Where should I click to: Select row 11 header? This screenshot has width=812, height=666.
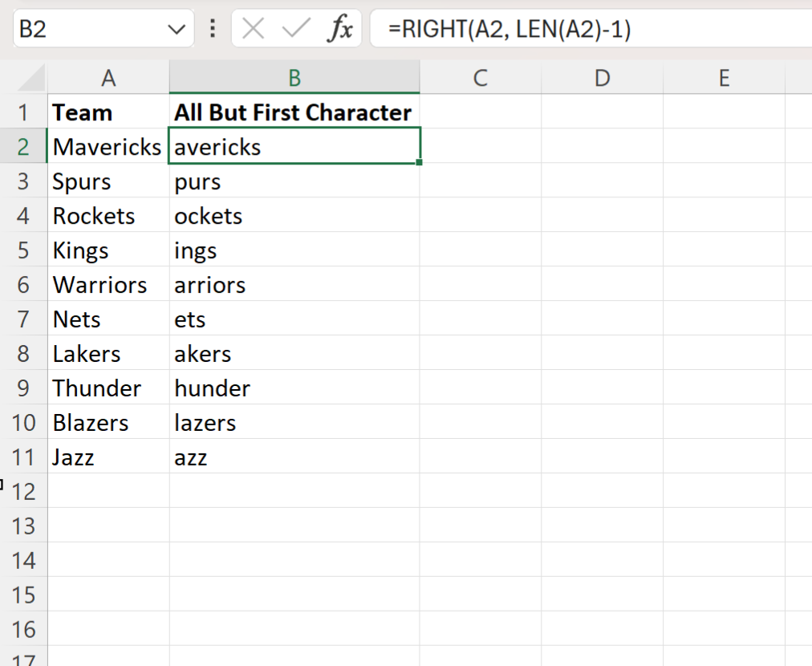click(x=23, y=457)
